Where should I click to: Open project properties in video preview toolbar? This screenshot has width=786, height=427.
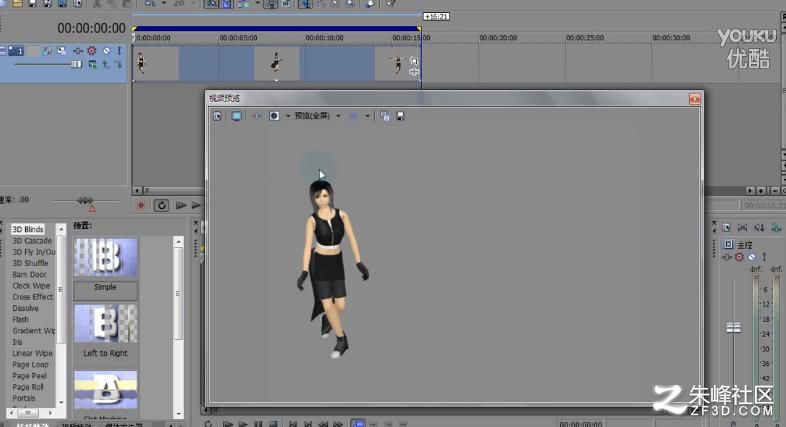218,116
